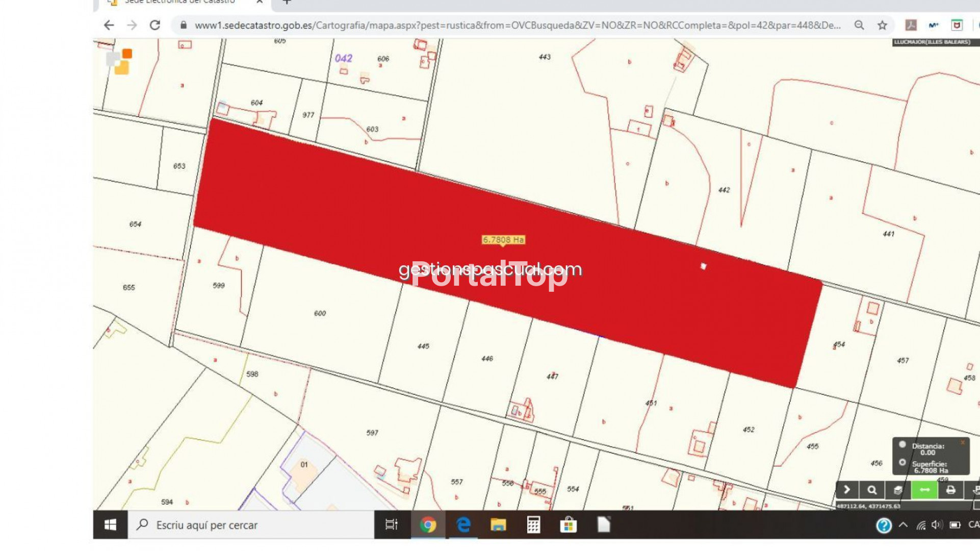
Task: Go back to the previous page
Action: click(109, 25)
